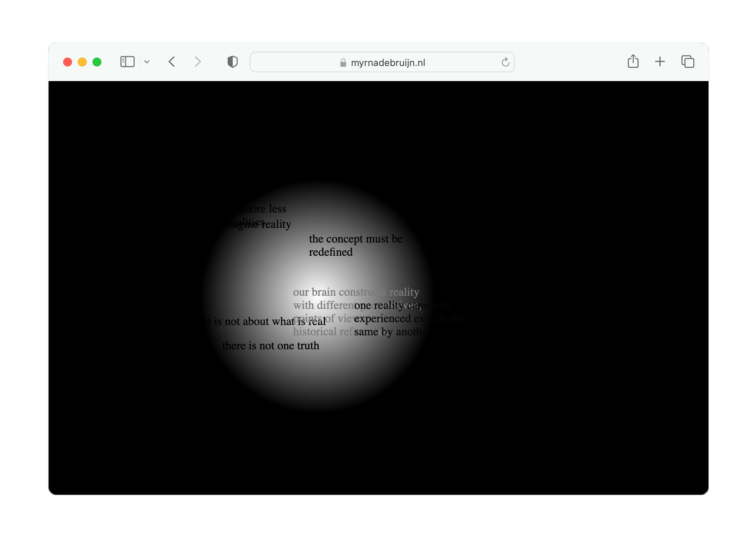
Task: Reload the current page
Action: click(505, 62)
